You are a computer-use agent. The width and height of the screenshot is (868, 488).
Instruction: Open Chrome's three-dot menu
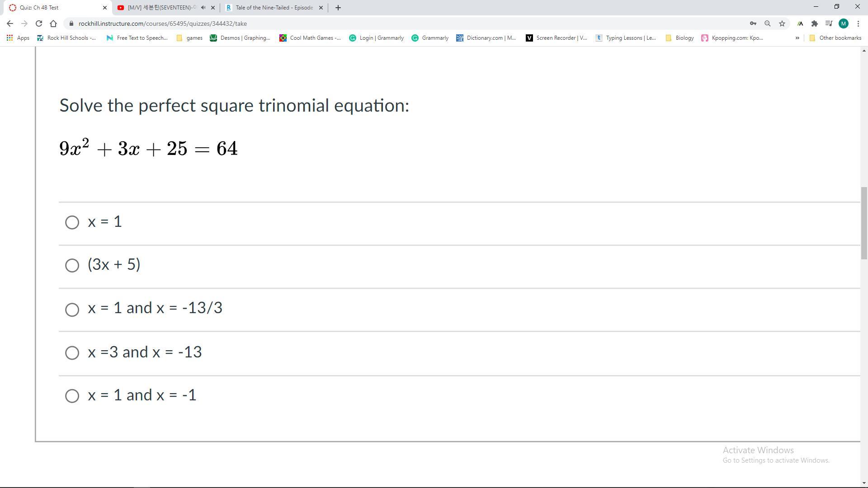(x=858, y=23)
